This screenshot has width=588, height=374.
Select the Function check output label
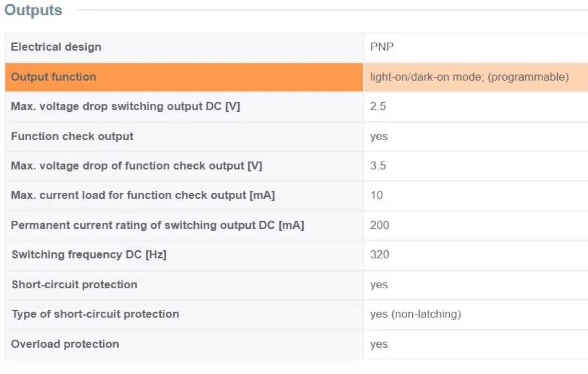click(72, 136)
